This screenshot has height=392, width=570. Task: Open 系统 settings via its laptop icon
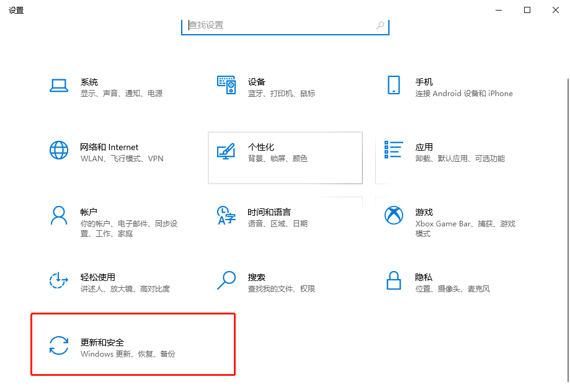click(59, 87)
